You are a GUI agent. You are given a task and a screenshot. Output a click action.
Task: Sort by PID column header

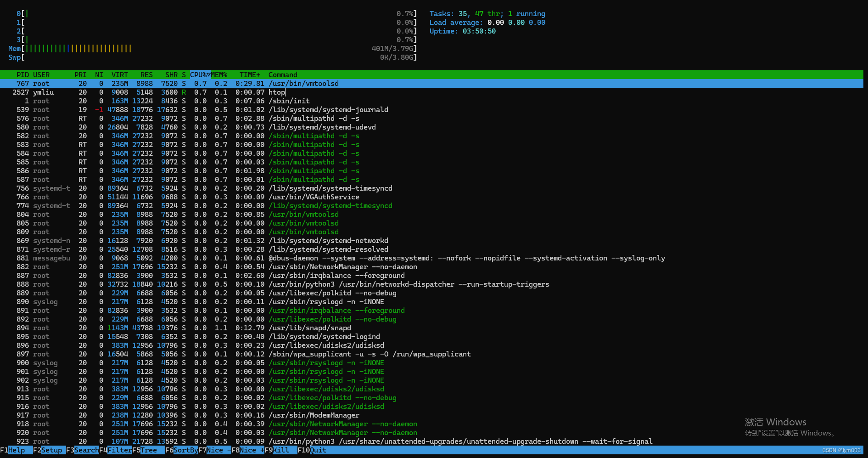tap(22, 75)
